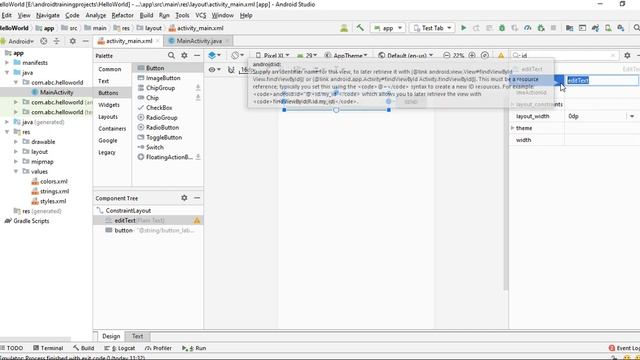640x360 pixels.
Task: Select Switch widget in the palette
Action: pyautogui.click(x=155, y=147)
